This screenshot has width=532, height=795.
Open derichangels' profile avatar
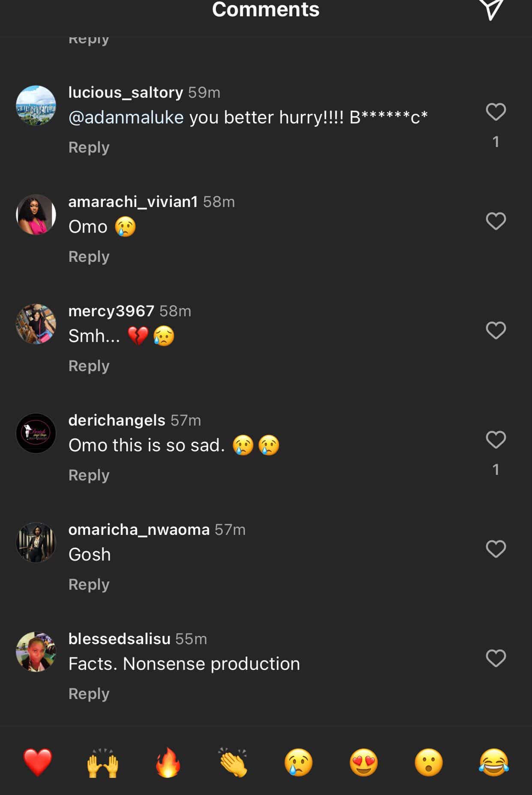36,433
